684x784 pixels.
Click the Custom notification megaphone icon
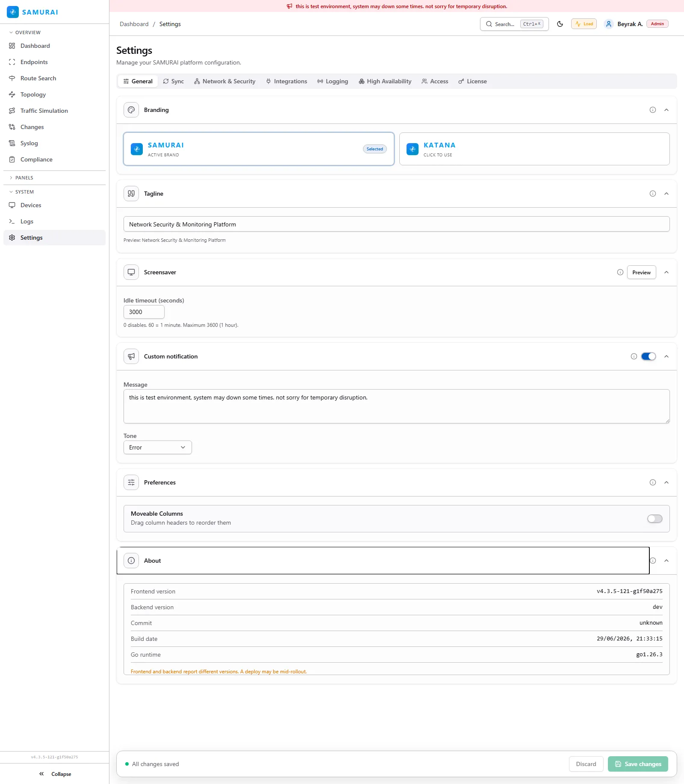click(131, 356)
